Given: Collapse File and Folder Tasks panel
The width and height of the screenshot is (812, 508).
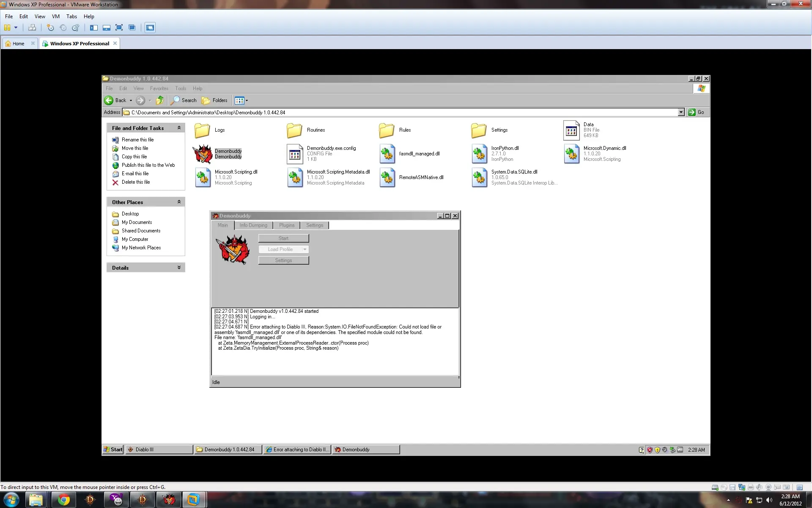Looking at the screenshot, I should click(x=179, y=128).
